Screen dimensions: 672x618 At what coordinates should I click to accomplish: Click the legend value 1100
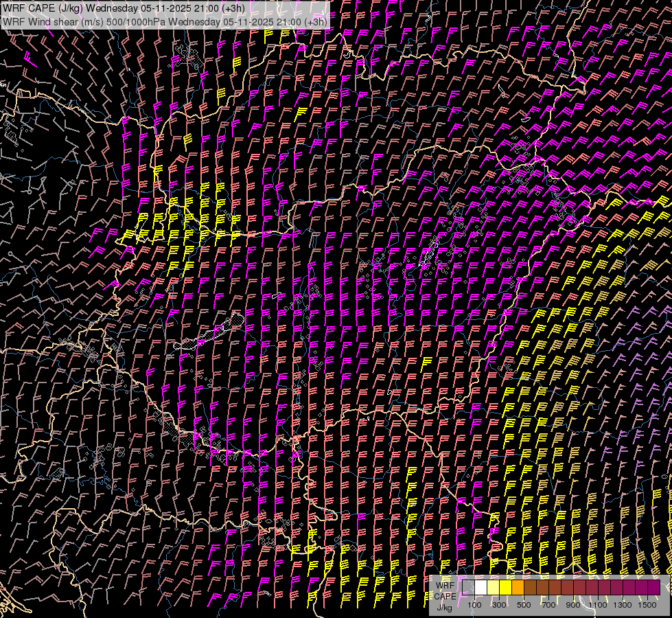coord(598,605)
